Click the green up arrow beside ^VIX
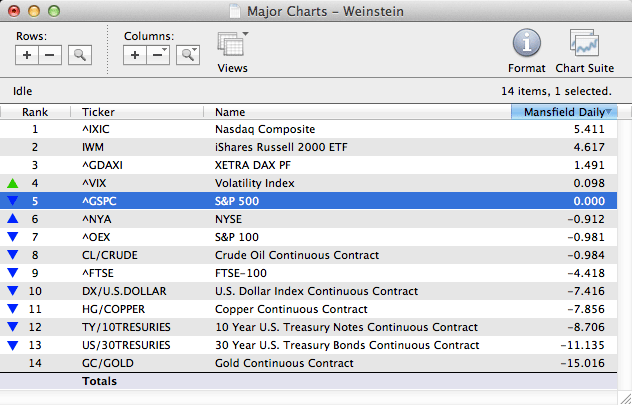The height and width of the screenshot is (405, 632). click(12, 183)
